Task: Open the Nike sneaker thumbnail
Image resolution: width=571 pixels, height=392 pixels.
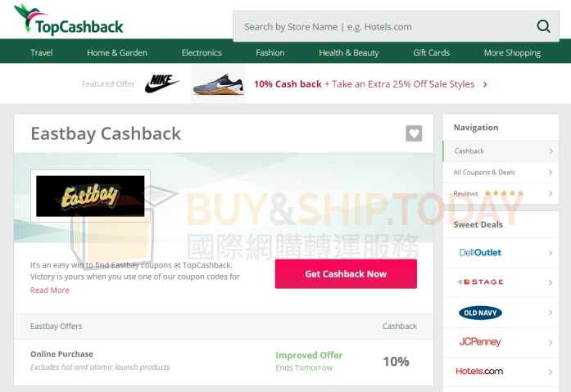Action: (218, 84)
